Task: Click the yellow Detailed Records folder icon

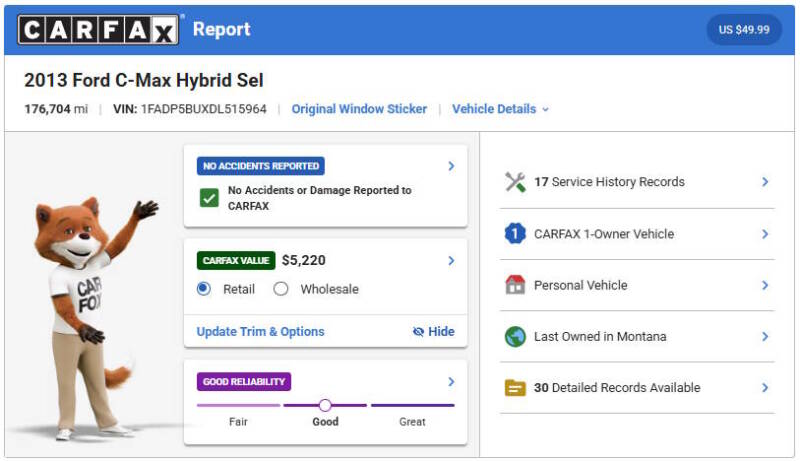Action: tap(515, 388)
